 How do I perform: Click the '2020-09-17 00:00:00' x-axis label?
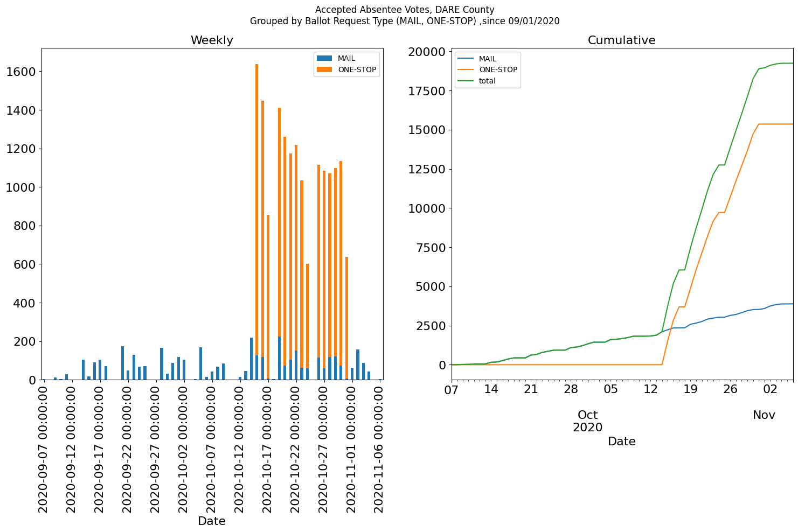coord(99,448)
